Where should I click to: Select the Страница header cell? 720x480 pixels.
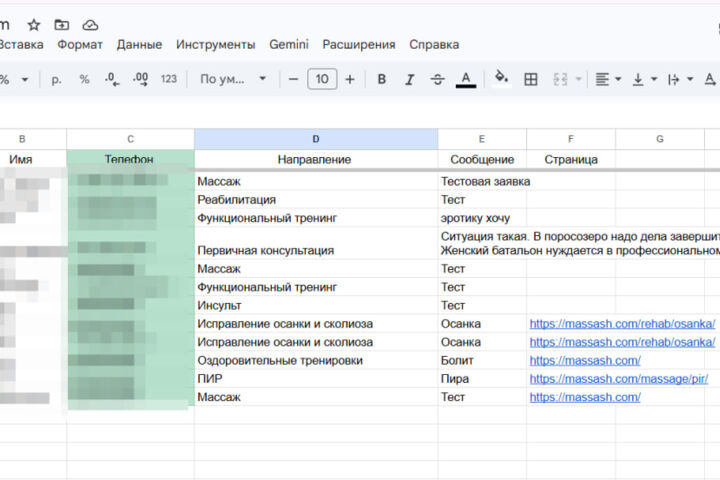(x=571, y=160)
